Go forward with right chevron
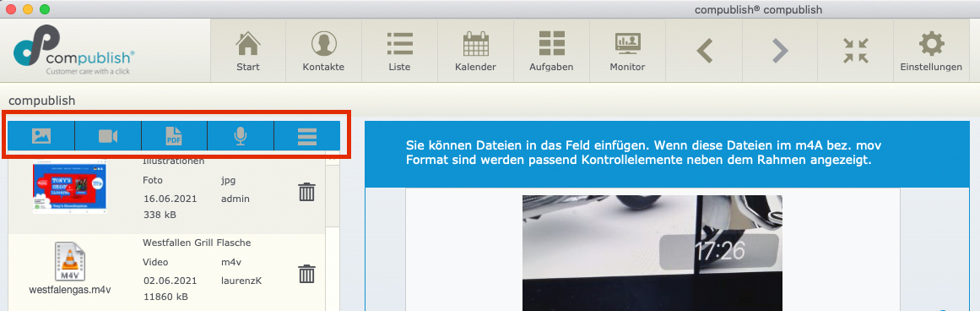980x311 pixels. click(x=779, y=51)
